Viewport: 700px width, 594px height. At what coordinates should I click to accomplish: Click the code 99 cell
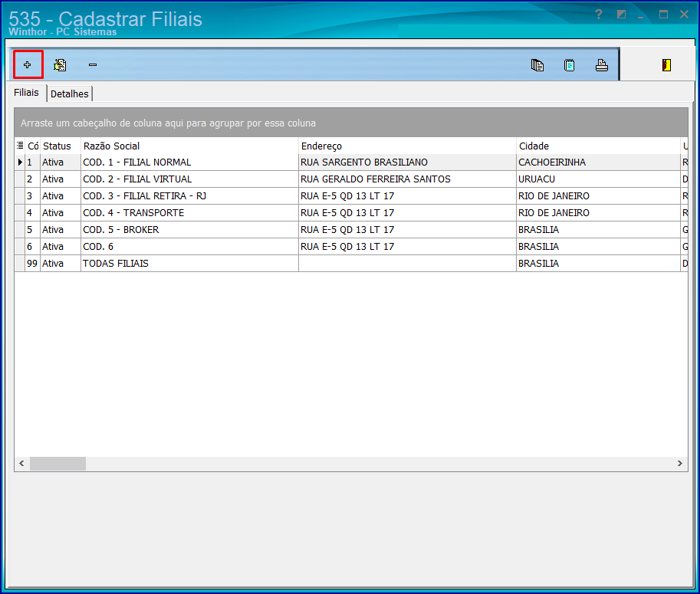click(x=33, y=264)
